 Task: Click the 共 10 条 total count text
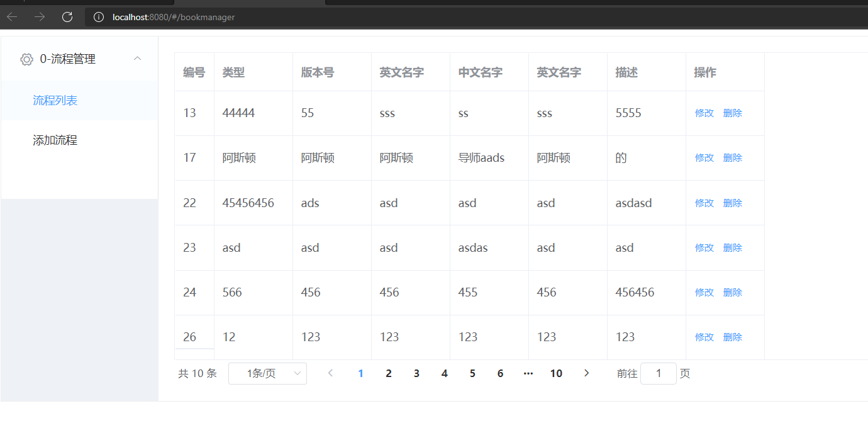(x=198, y=373)
